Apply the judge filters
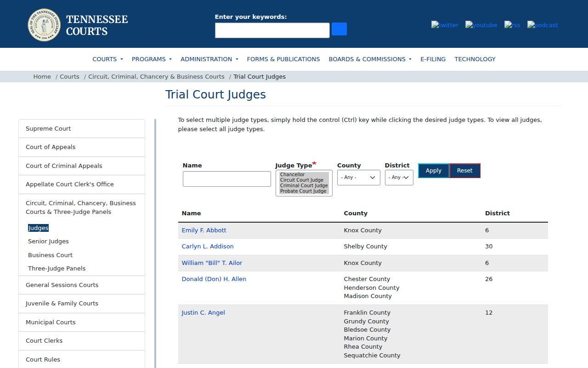Viewport: 588px width, 368px height. click(434, 171)
